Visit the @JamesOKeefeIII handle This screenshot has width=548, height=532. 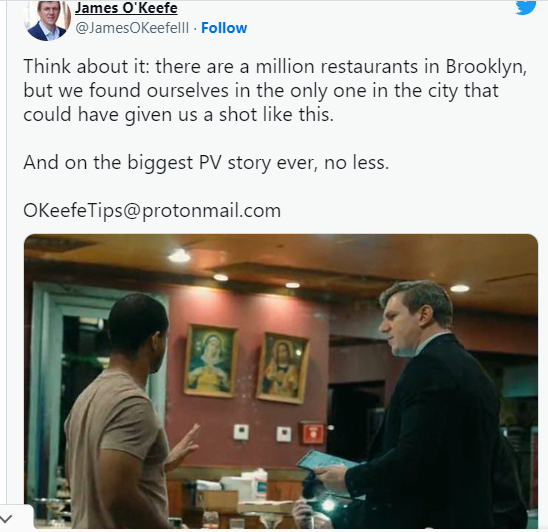[x=132, y=28]
